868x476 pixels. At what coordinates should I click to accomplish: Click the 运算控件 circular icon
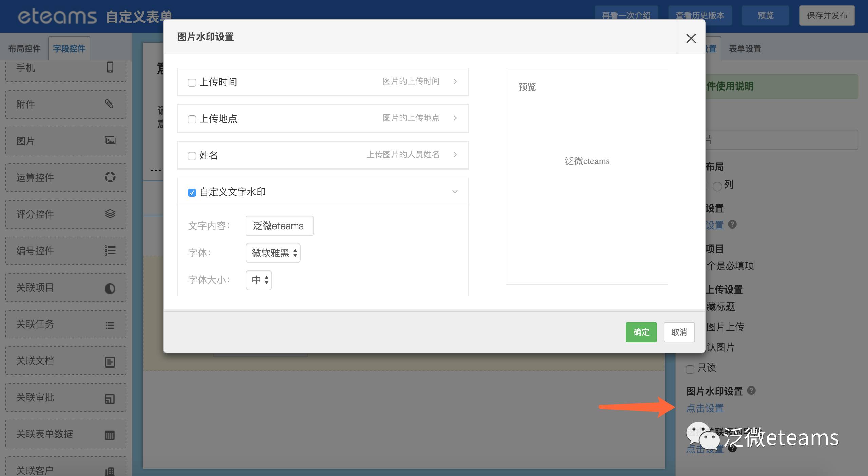pyautogui.click(x=110, y=177)
